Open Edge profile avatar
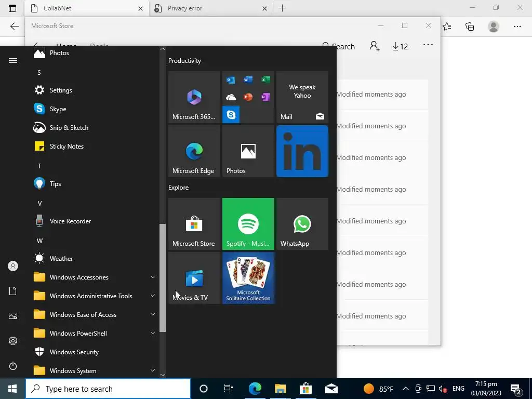Image resolution: width=532 pixels, height=399 pixels. click(x=494, y=26)
